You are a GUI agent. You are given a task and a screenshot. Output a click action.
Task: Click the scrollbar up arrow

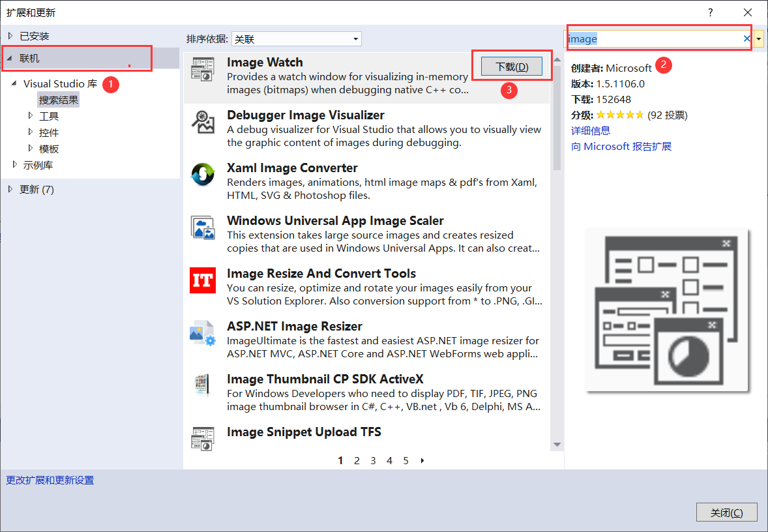pos(557,59)
